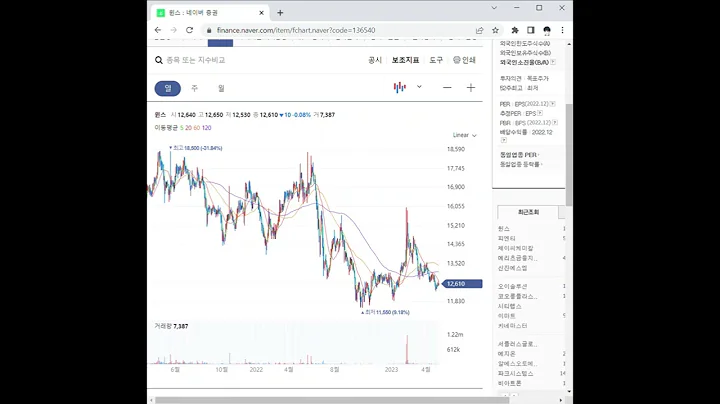
Task: Select the 윈스 네이버 증권 browser tab
Action: tap(209, 13)
